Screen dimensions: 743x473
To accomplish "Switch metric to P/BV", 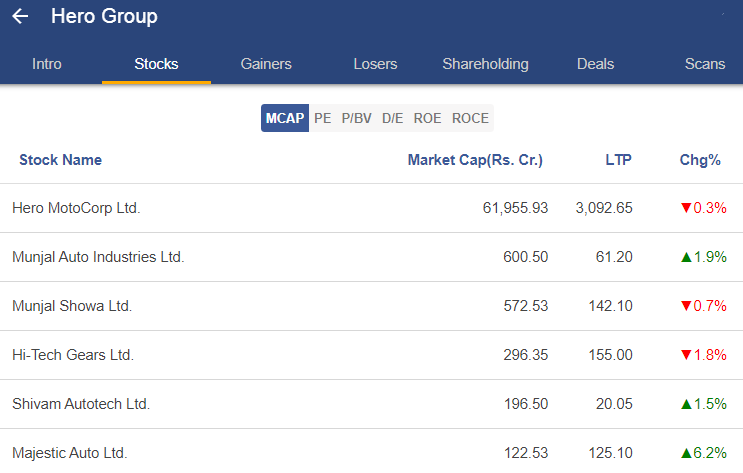I will [356, 118].
